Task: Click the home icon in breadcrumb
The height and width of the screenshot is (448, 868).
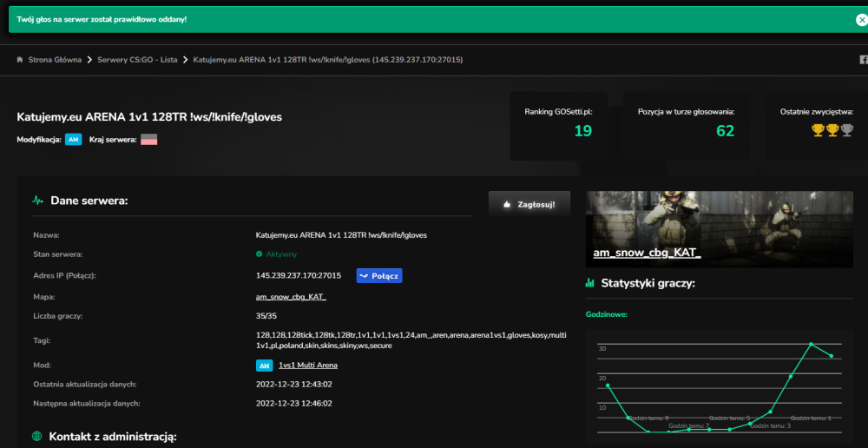Action: tap(20, 60)
